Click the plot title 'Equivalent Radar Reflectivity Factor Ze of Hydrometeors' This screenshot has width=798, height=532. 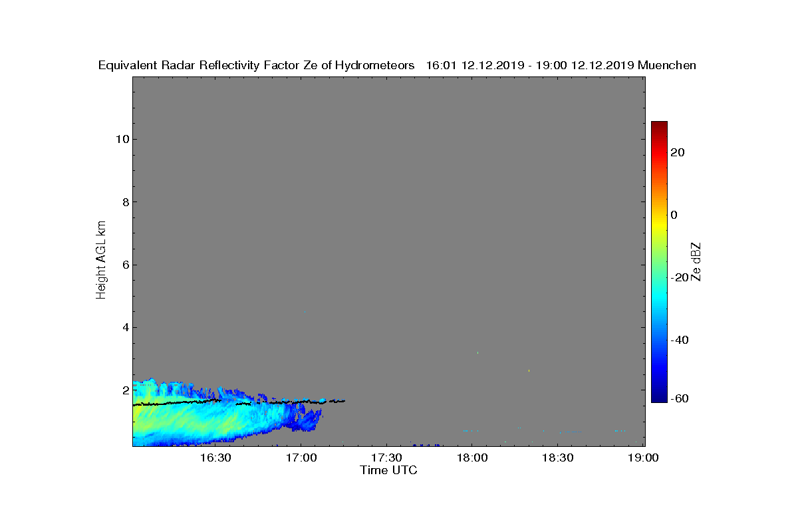tap(257, 65)
